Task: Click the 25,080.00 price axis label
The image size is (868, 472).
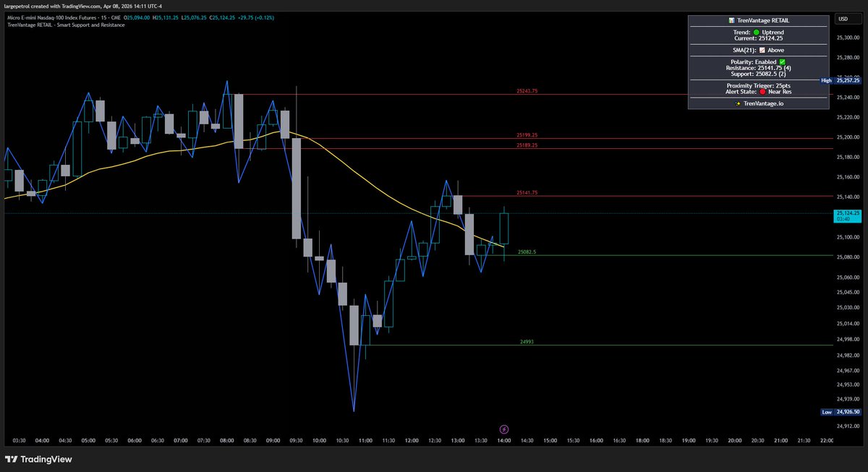Action: click(848, 257)
